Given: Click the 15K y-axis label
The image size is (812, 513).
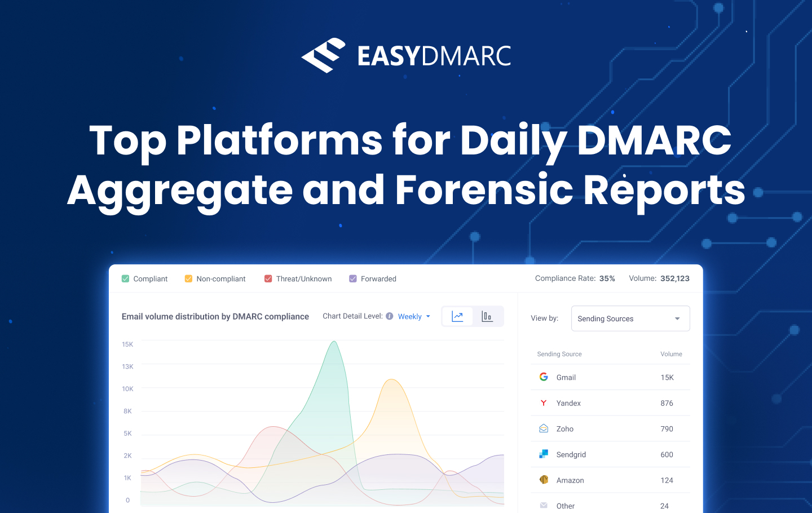Looking at the screenshot, I should click(127, 344).
